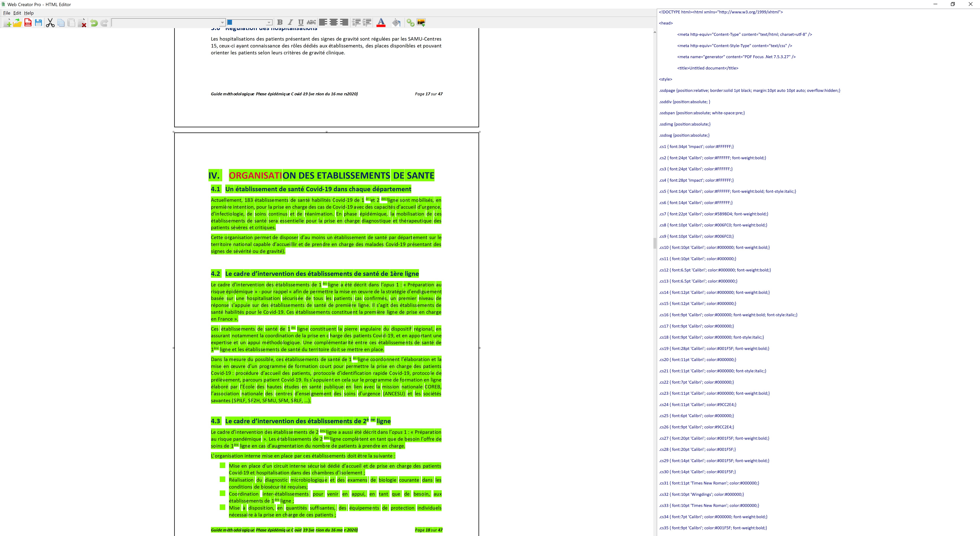The width and height of the screenshot is (980, 536).
Task: Click the PDF export icon
Action: click(x=28, y=23)
